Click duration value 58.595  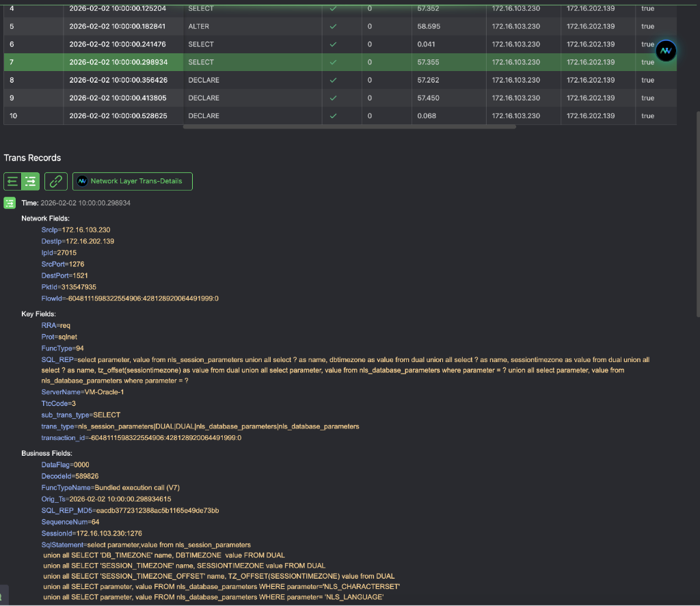[429, 27]
